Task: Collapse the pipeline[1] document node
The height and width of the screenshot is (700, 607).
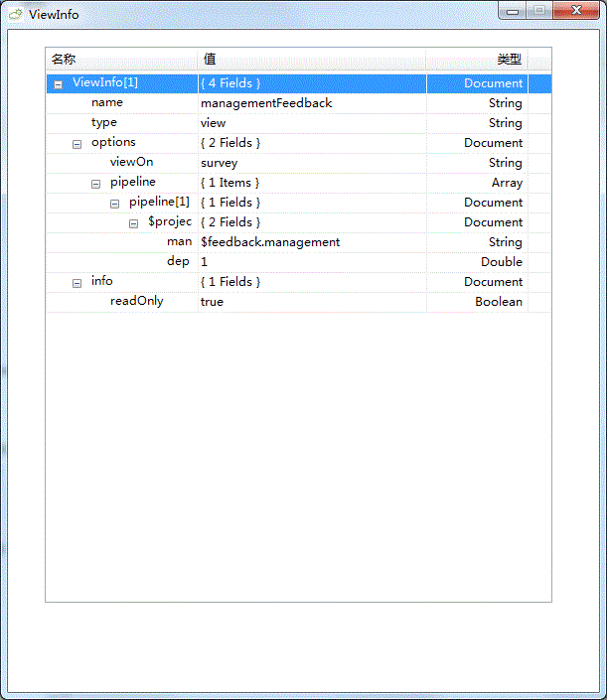Action: (x=114, y=204)
